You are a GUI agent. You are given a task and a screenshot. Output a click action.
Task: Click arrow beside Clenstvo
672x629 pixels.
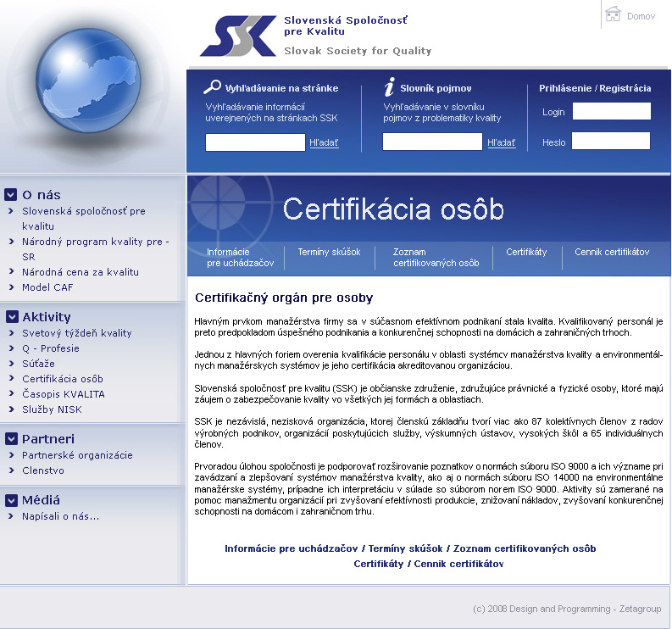click(12, 470)
